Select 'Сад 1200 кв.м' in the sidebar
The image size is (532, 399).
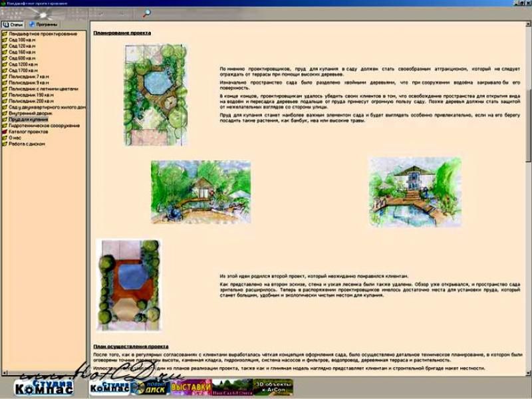pyautogui.click(x=23, y=64)
